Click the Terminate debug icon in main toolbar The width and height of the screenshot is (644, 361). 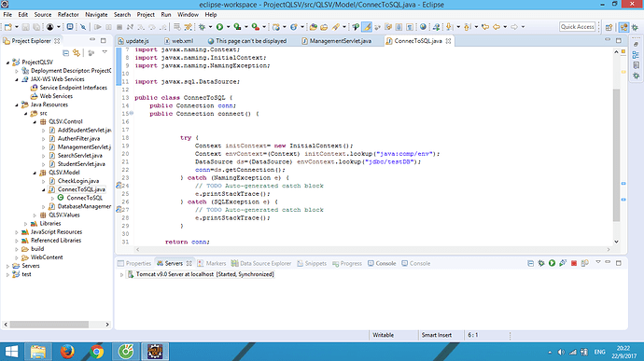coord(119,27)
